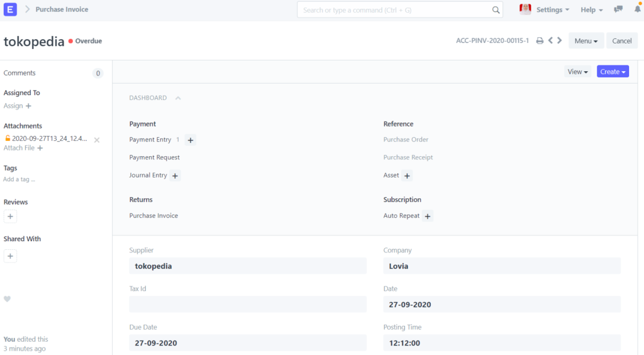Open the Asset reference link
The height and width of the screenshot is (355, 644).
click(x=391, y=175)
